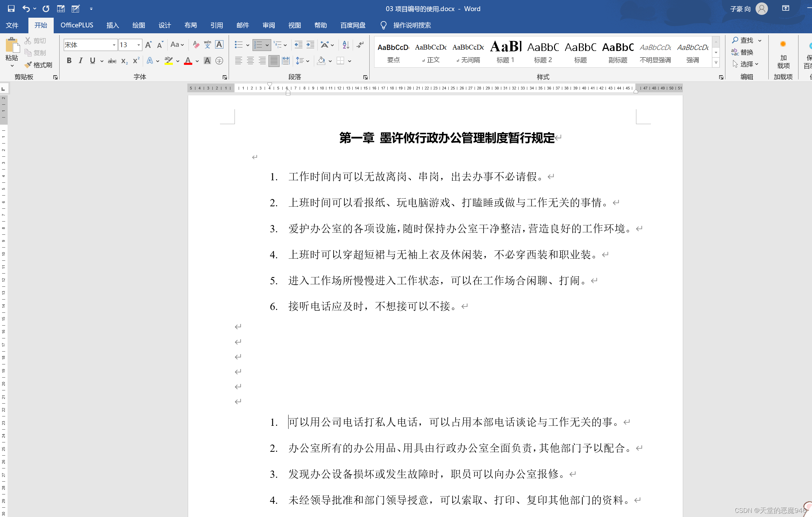This screenshot has width=812, height=517.
Task: Open the OfficePLUS tab
Action: coord(77,25)
